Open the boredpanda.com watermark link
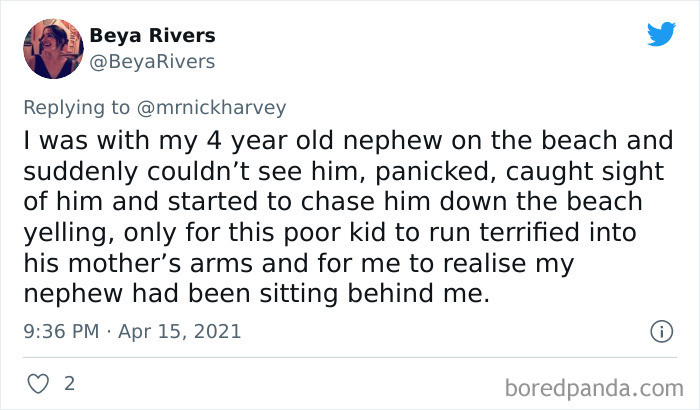 point(594,388)
